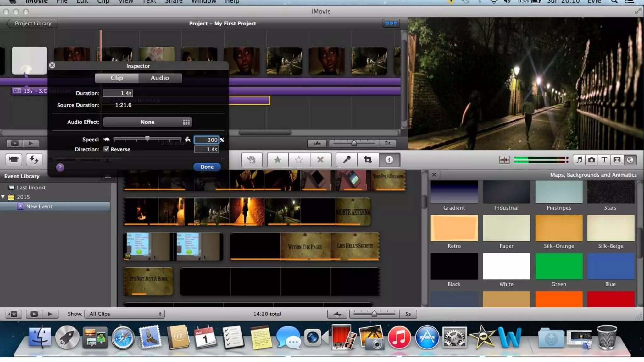Select New Event in Event Library
Viewport: 644px width, 362px height.
point(55,206)
